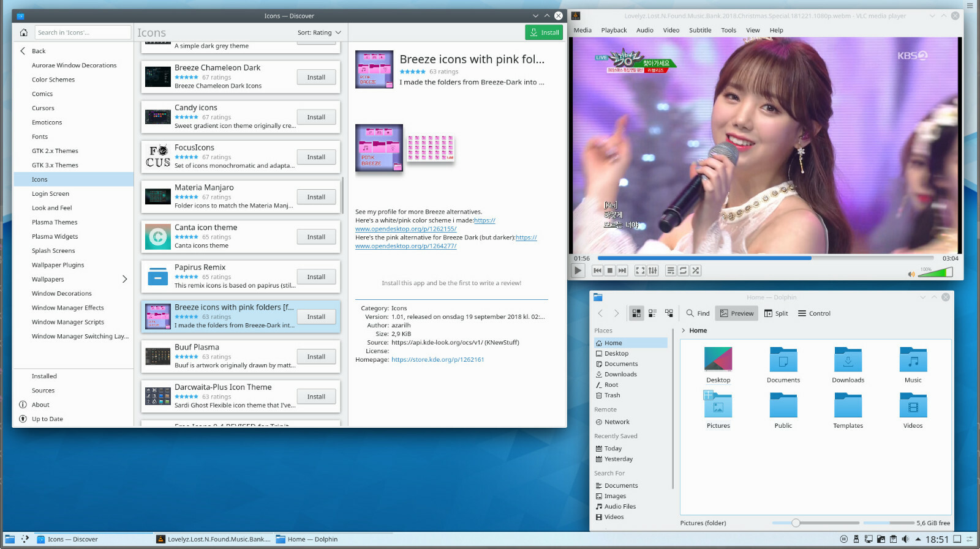
Task: Click Find in Dolphin toolbar
Action: tap(698, 313)
